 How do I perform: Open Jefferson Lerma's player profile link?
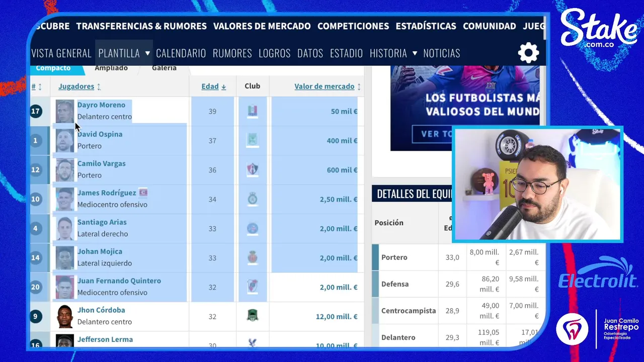point(105,339)
